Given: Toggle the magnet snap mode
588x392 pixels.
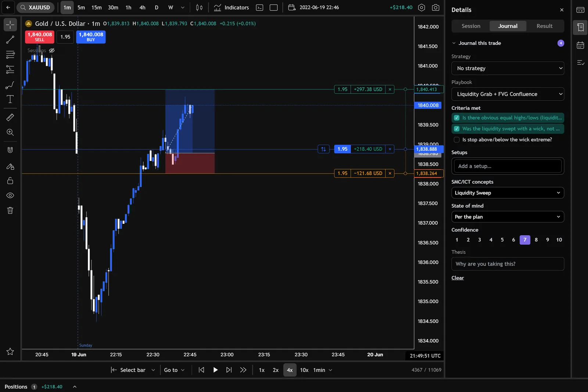Looking at the screenshot, I should click(10, 150).
